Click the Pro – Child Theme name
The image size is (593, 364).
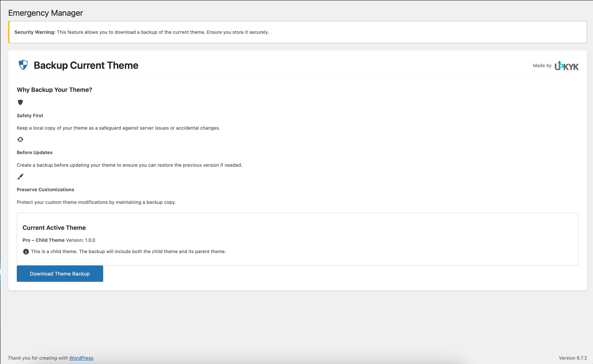click(x=44, y=240)
